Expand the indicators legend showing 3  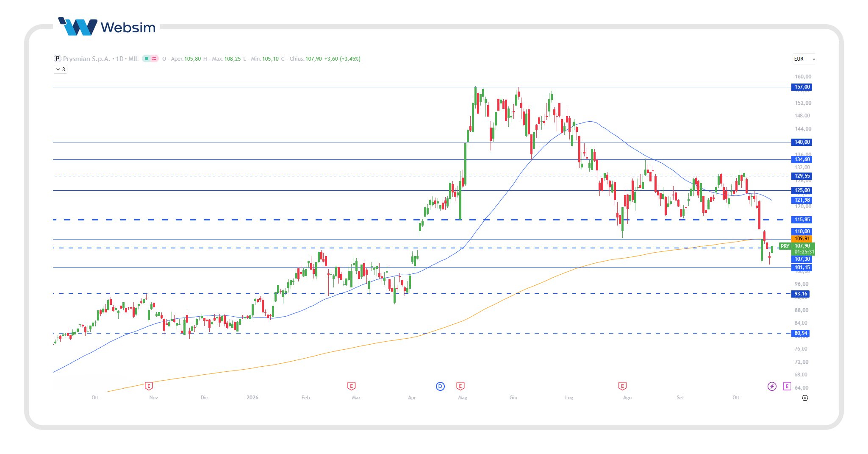coord(61,70)
